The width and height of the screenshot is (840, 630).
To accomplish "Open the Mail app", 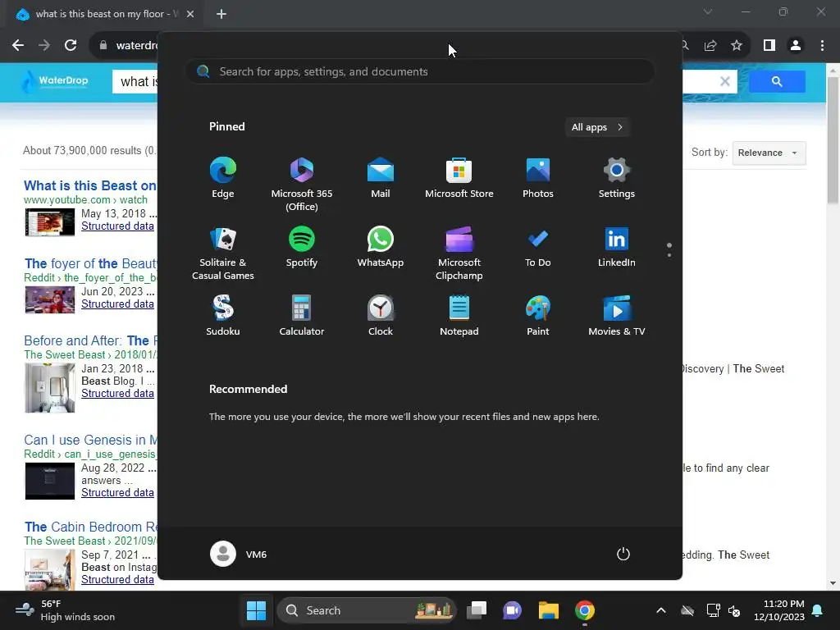I will pos(381,178).
